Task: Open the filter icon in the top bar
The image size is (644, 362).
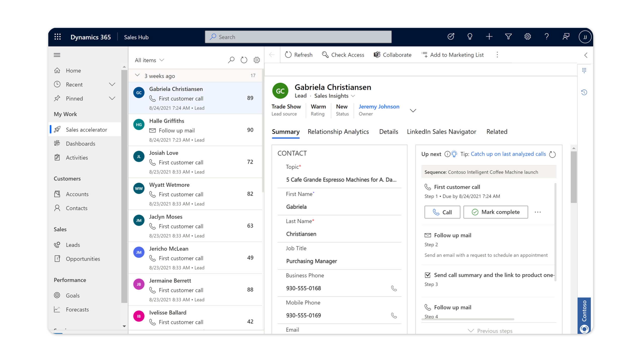Action: 508,37
